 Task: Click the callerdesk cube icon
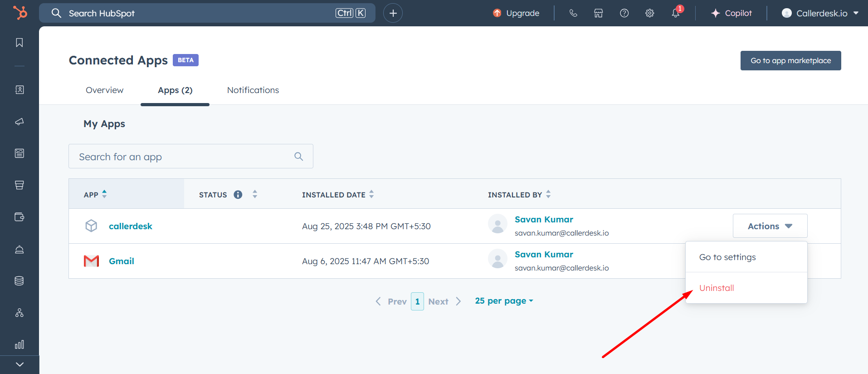[x=91, y=226]
